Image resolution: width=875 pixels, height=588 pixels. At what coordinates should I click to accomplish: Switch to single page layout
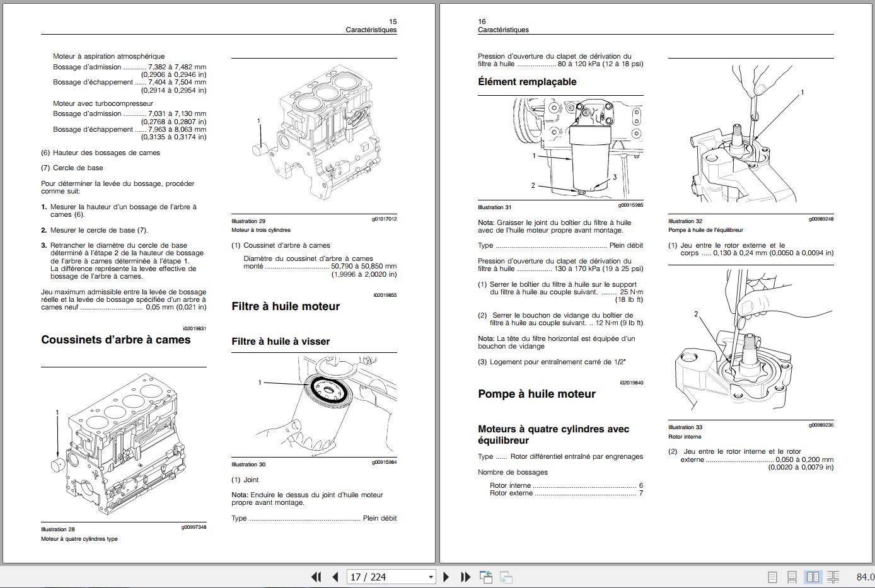pyautogui.click(x=772, y=577)
